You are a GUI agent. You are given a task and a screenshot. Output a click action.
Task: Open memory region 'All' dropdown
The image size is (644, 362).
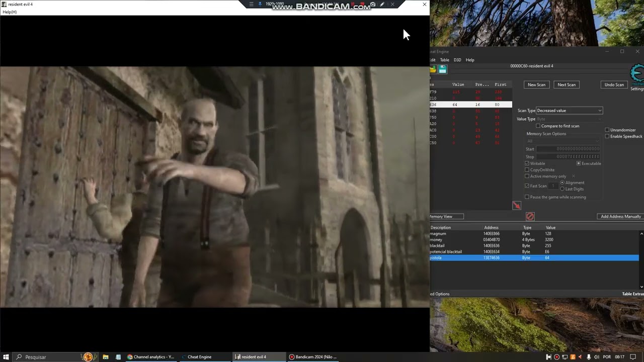(563, 141)
